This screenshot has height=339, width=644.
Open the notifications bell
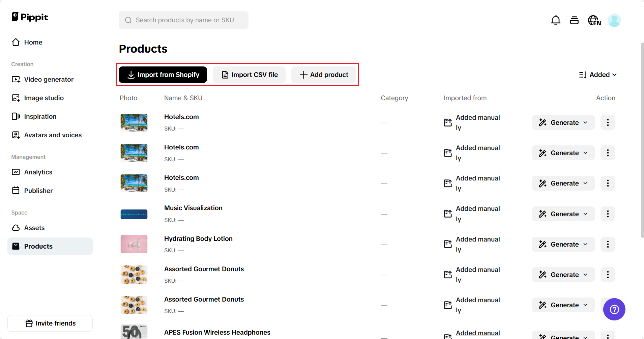point(555,20)
